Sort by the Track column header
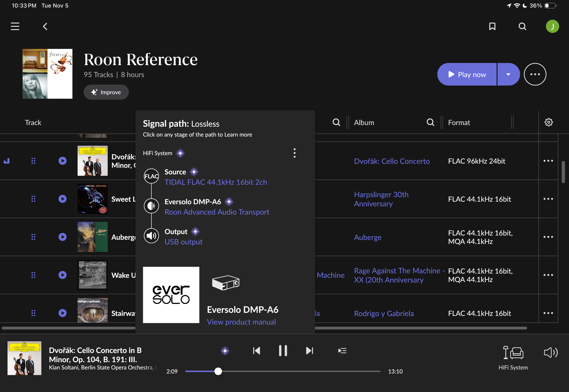Viewport: 569px width, 392px height. click(x=33, y=122)
